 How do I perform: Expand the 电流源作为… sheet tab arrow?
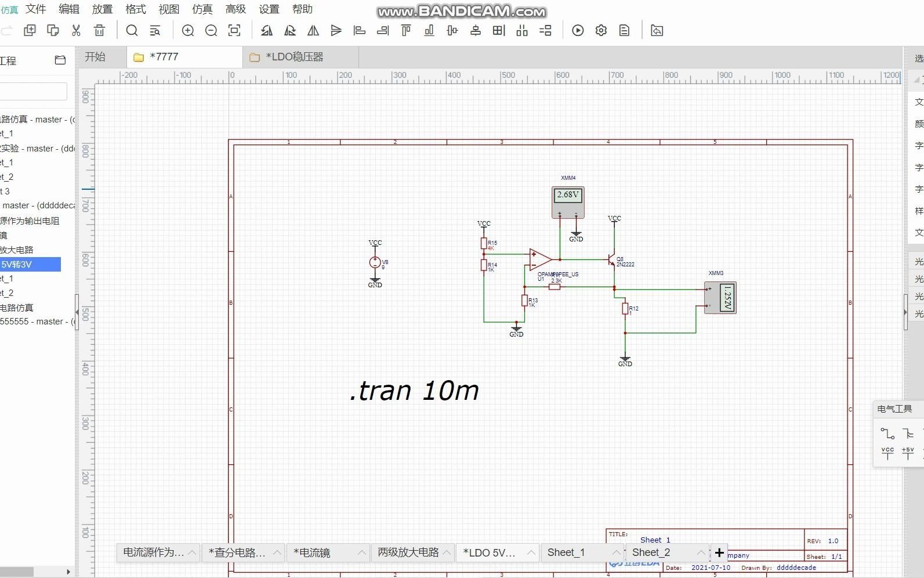192,552
